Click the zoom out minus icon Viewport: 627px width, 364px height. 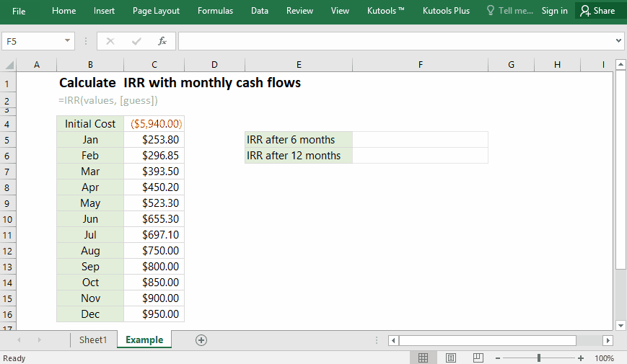tap(497, 358)
